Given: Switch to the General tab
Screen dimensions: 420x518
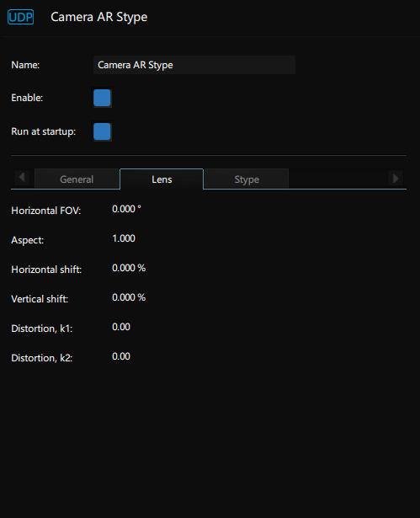Looking at the screenshot, I should click(x=77, y=179).
